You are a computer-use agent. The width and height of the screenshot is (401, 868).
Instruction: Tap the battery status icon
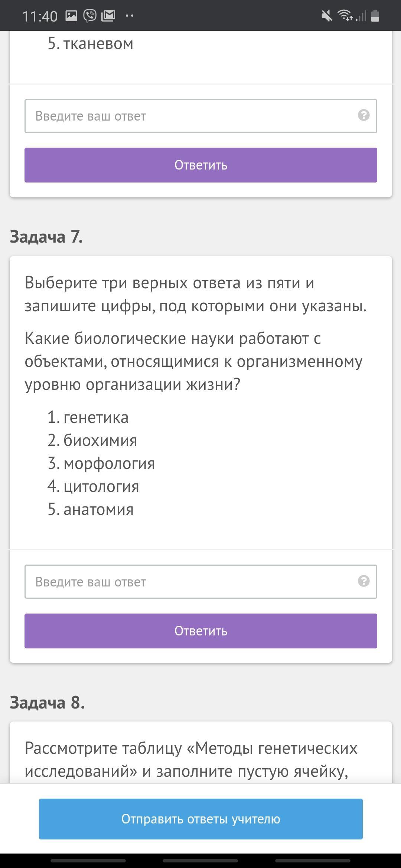(375, 16)
